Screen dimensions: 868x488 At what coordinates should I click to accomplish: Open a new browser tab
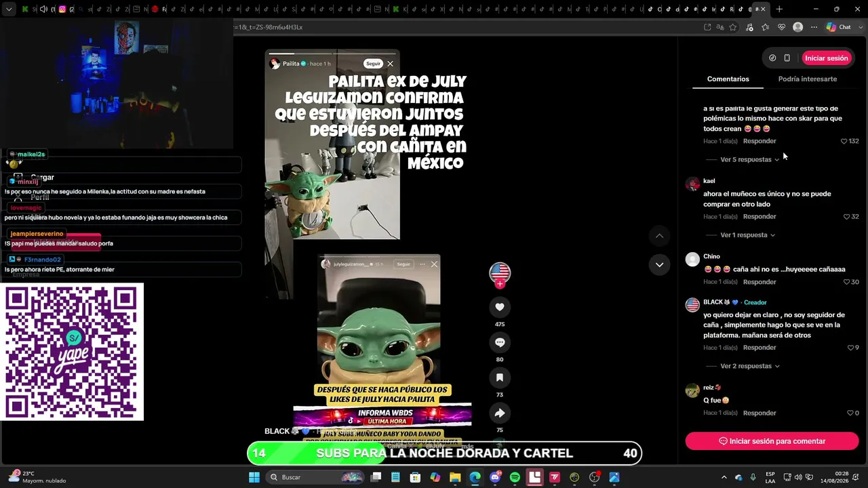pyautogui.click(x=779, y=9)
